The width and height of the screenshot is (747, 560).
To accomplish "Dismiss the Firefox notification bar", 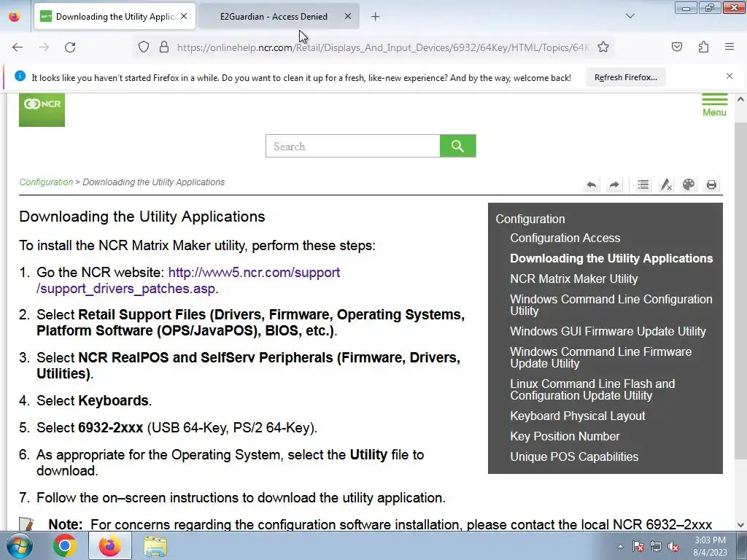I will (729, 76).
